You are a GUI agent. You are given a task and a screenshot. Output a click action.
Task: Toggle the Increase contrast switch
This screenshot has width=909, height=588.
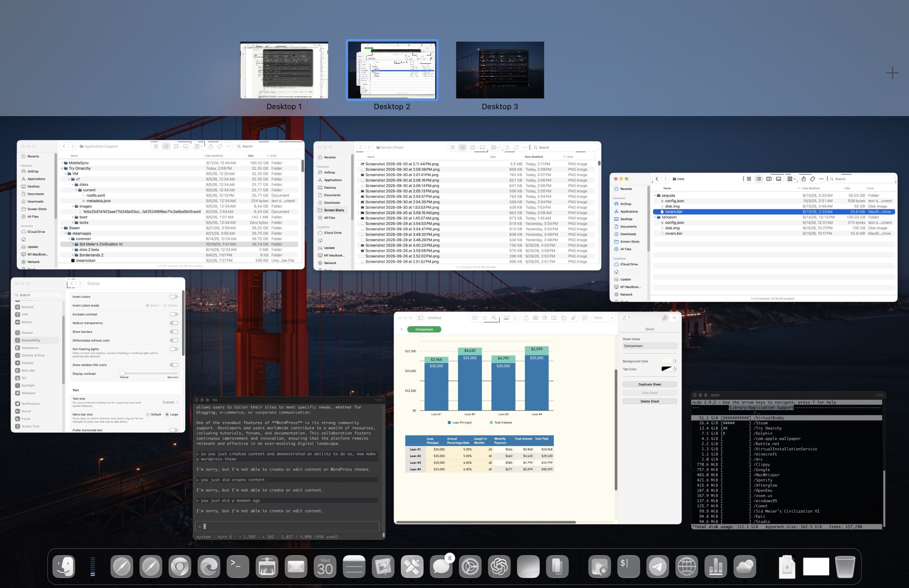[x=174, y=314]
